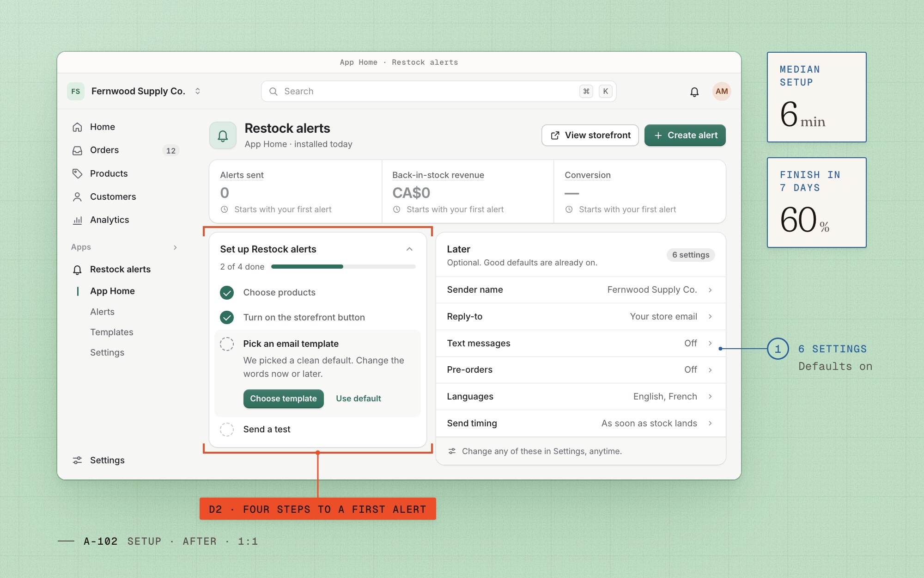Expand the Apps section chevron

pyautogui.click(x=175, y=247)
